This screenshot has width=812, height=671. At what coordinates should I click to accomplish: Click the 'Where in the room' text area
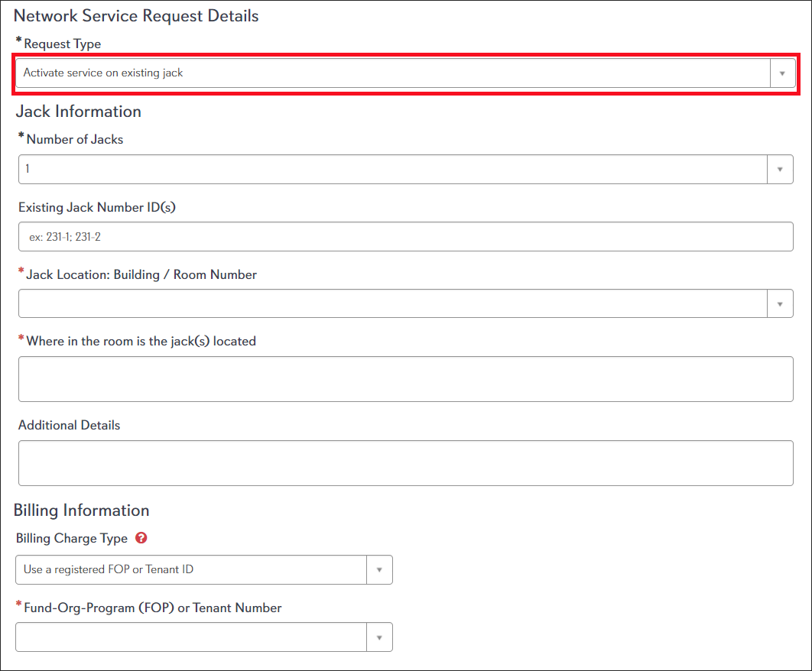[x=405, y=379]
